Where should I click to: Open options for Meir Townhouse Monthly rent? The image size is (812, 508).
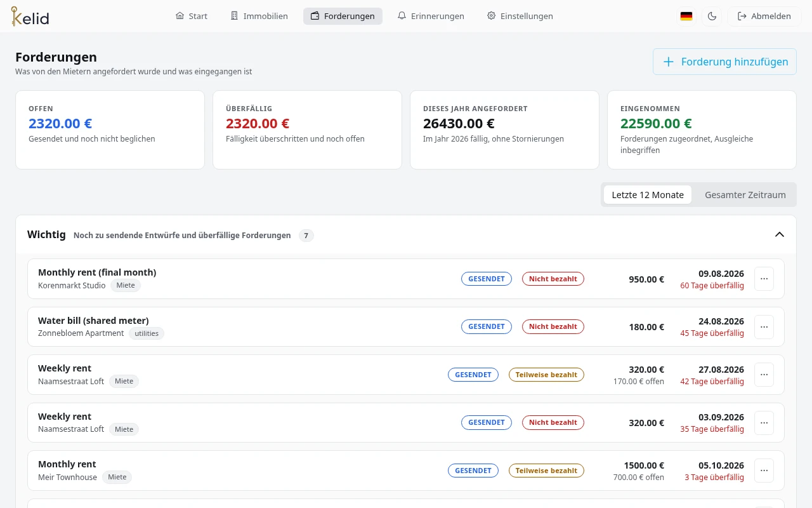pyautogui.click(x=764, y=471)
